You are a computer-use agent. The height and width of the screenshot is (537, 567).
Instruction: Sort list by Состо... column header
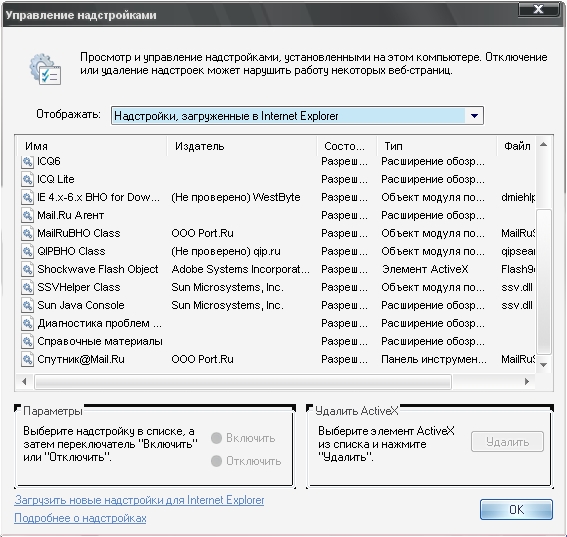pos(346,146)
